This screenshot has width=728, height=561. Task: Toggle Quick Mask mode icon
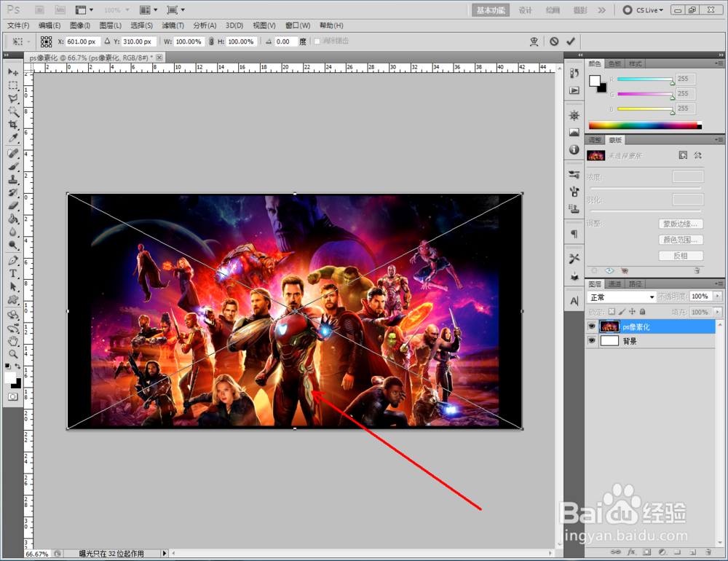[x=13, y=396]
